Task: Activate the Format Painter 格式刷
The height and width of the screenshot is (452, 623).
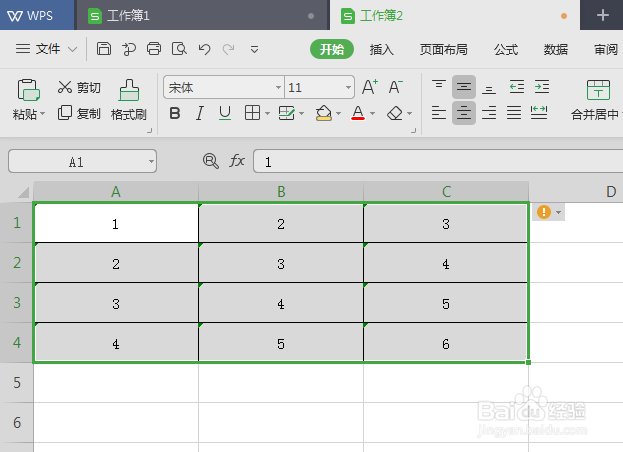Action: [x=129, y=100]
